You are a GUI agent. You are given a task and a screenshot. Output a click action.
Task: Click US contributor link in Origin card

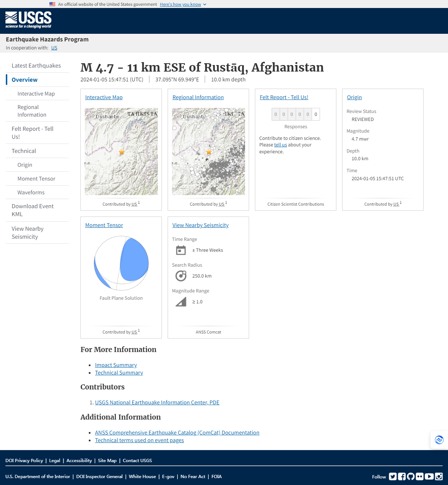396,205
